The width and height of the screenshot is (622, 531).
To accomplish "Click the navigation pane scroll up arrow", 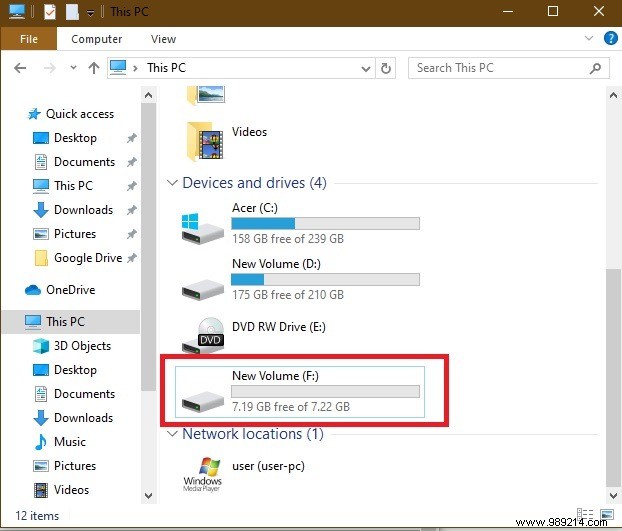I will 149,95.
